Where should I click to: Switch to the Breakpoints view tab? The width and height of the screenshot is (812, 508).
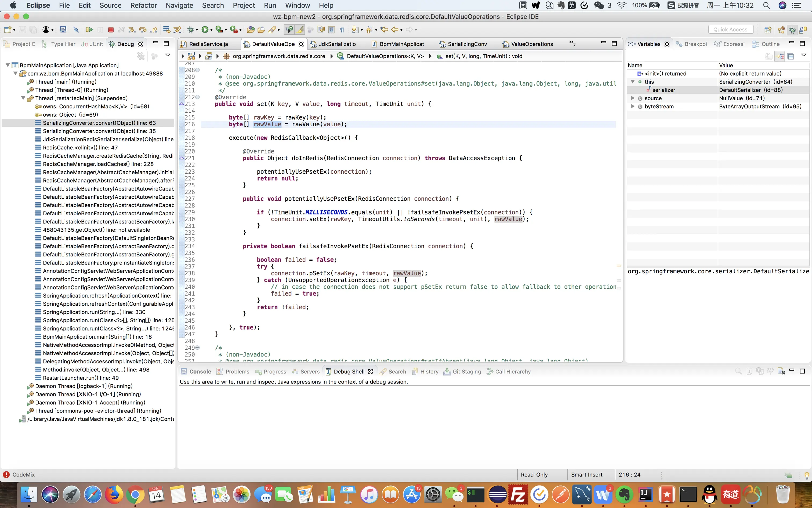pos(691,44)
